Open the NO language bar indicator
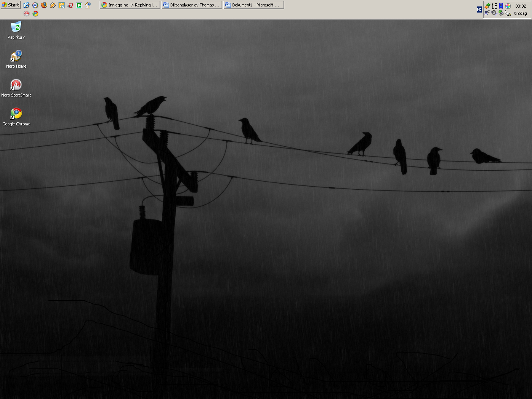This screenshot has height=399, width=532. pyautogui.click(x=480, y=9)
